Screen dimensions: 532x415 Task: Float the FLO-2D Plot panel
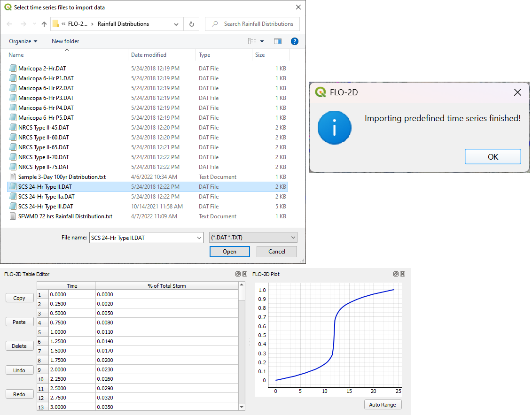(x=396, y=274)
